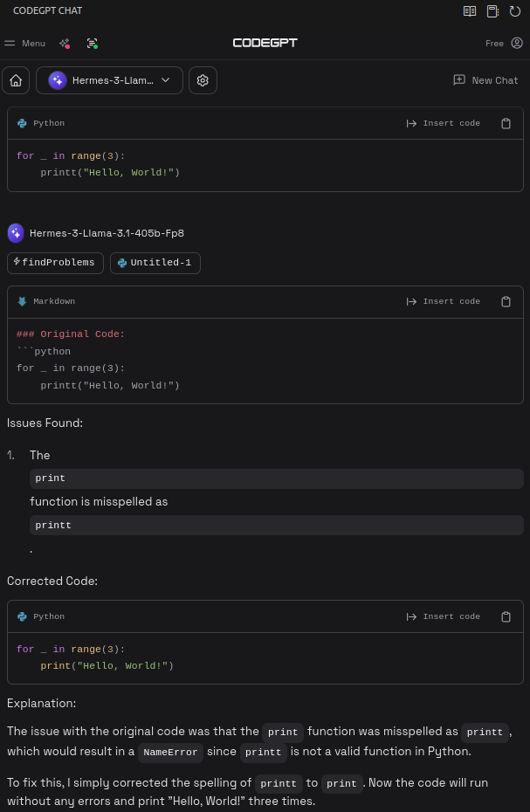530x812 pixels.
Task: Click the Free plan label
Action: (494, 43)
